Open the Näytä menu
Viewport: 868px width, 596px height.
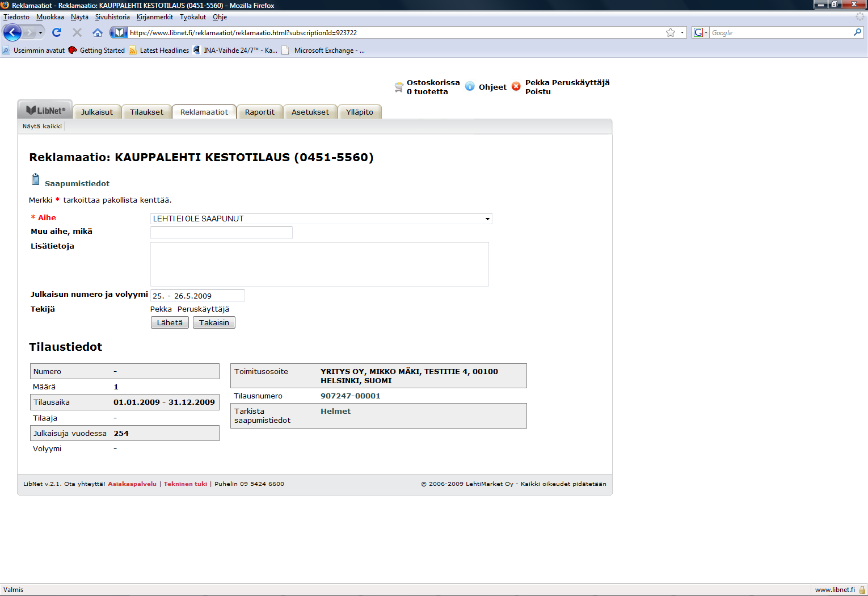point(79,17)
